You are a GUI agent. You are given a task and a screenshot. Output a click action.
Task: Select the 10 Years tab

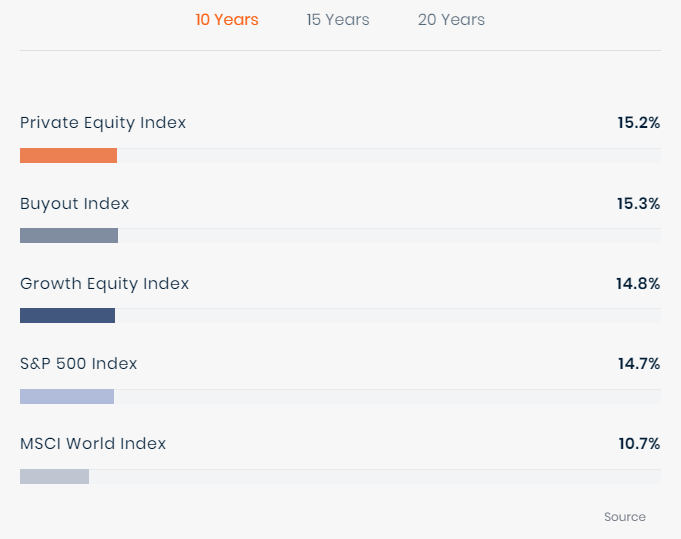click(x=227, y=20)
